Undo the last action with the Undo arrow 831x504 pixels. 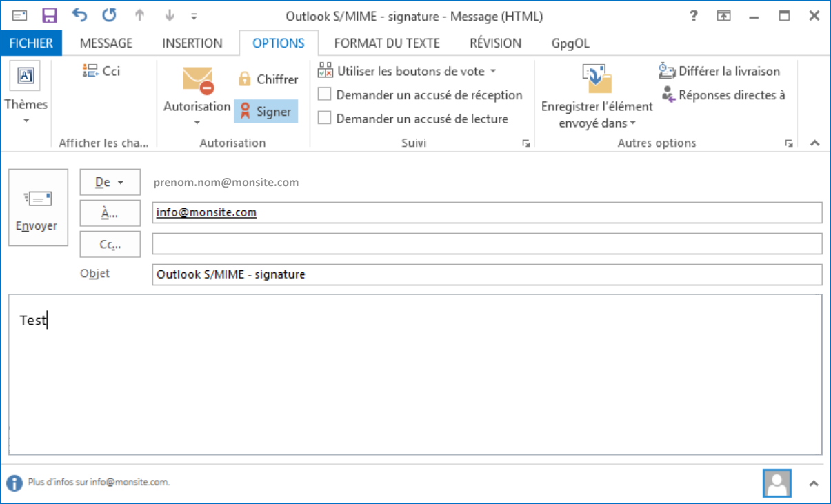pos(79,15)
